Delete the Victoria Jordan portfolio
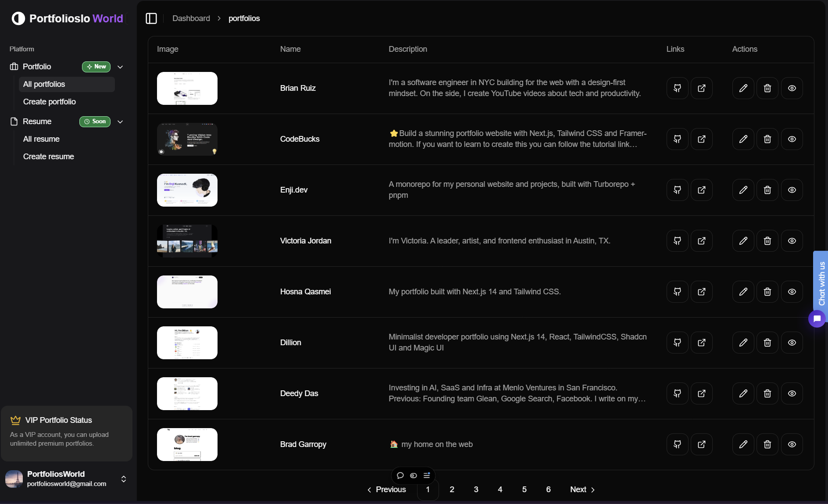The height and width of the screenshot is (504, 828). [x=767, y=241]
